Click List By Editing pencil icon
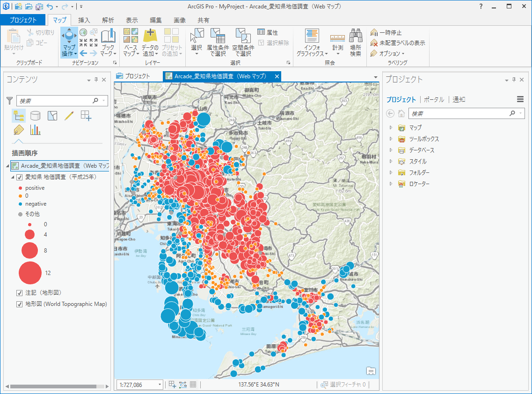Image resolution: width=532 pixels, height=394 pixels. [69, 116]
